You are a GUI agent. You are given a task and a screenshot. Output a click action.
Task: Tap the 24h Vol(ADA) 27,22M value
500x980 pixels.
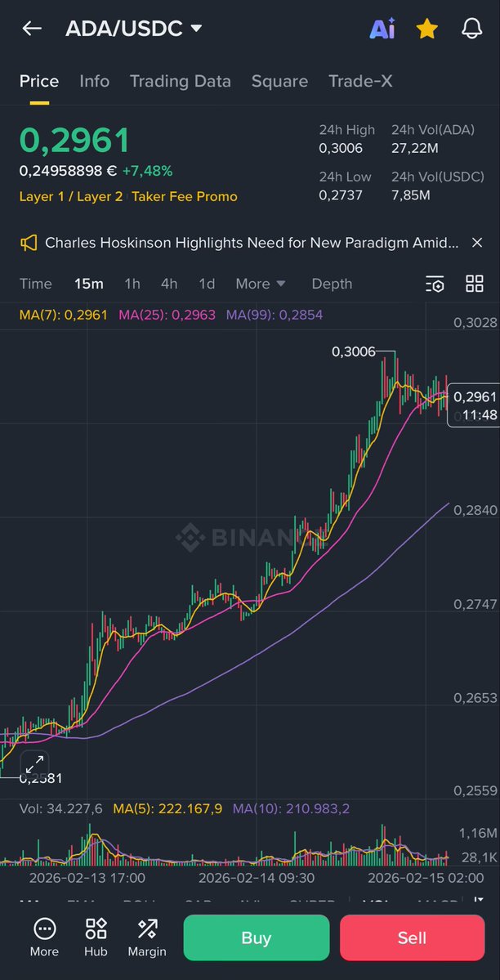(414, 149)
